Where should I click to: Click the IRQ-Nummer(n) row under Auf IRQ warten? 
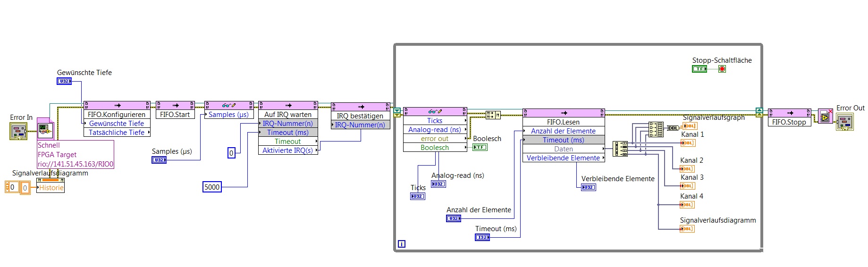point(288,124)
